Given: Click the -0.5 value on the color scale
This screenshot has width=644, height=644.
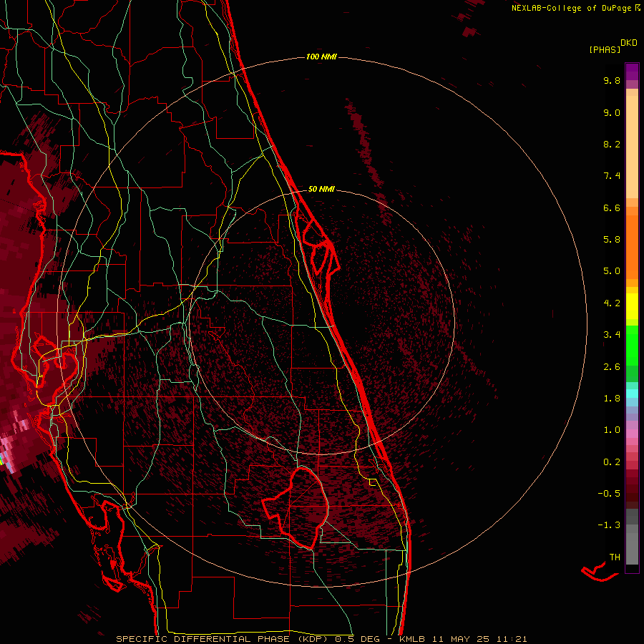Looking at the screenshot, I should coord(609,494).
